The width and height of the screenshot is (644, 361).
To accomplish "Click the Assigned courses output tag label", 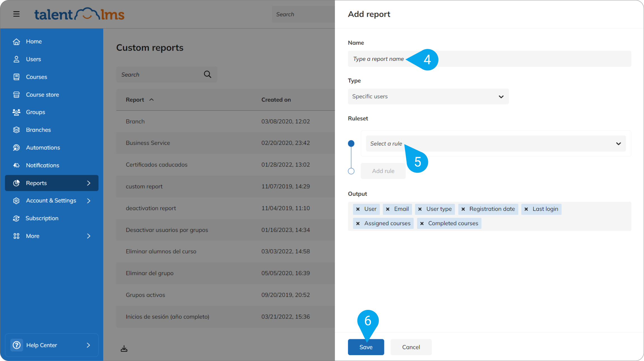I will 387,224.
